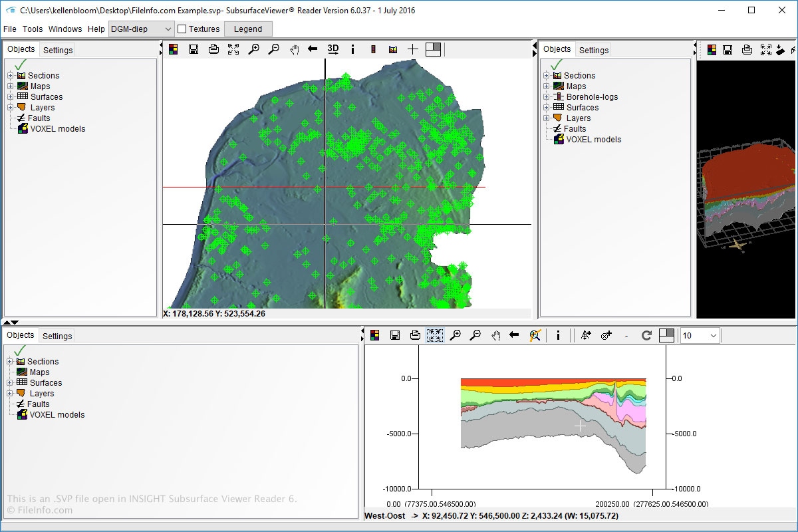Click the back arrow in section toolbar

point(514,335)
